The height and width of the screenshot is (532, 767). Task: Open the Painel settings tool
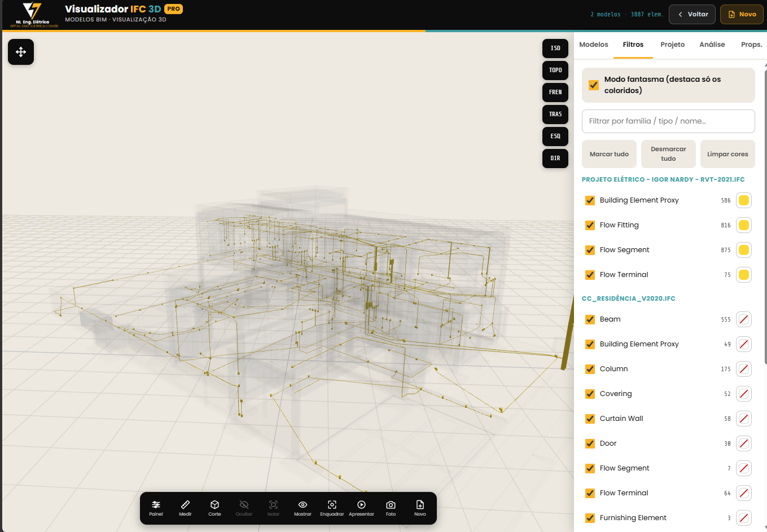156,508
